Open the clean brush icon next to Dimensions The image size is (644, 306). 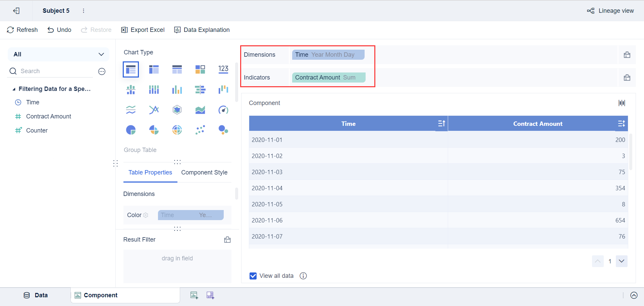[627, 55]
